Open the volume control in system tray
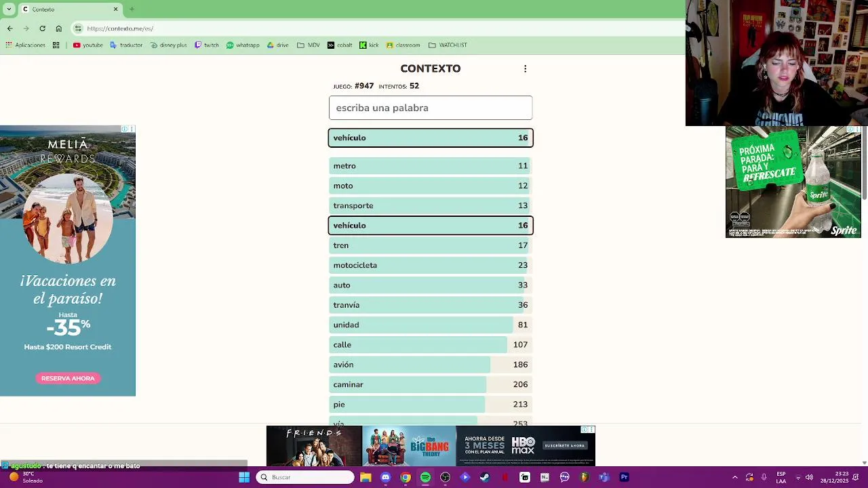The height and width of the screenshot is (488, 868). coord(809,477)
